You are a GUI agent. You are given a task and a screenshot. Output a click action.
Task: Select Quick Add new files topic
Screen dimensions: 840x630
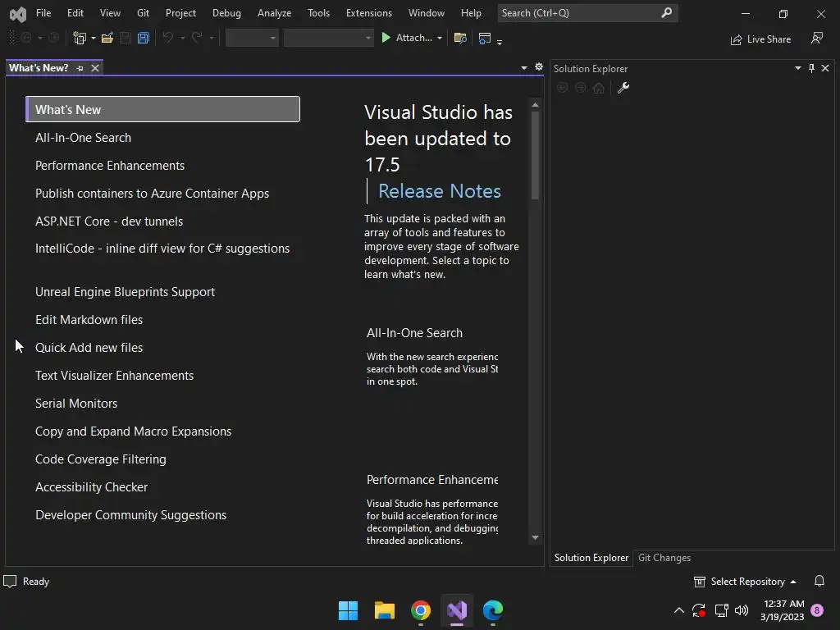coord(89,348)
